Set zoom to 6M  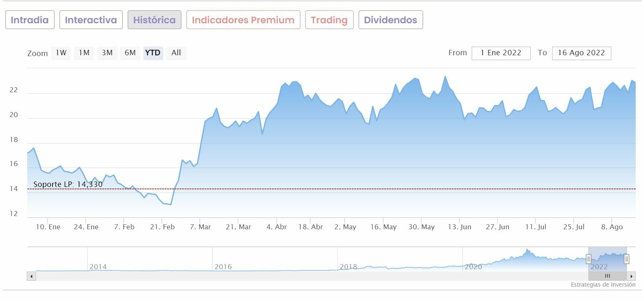tap(130, 53)
